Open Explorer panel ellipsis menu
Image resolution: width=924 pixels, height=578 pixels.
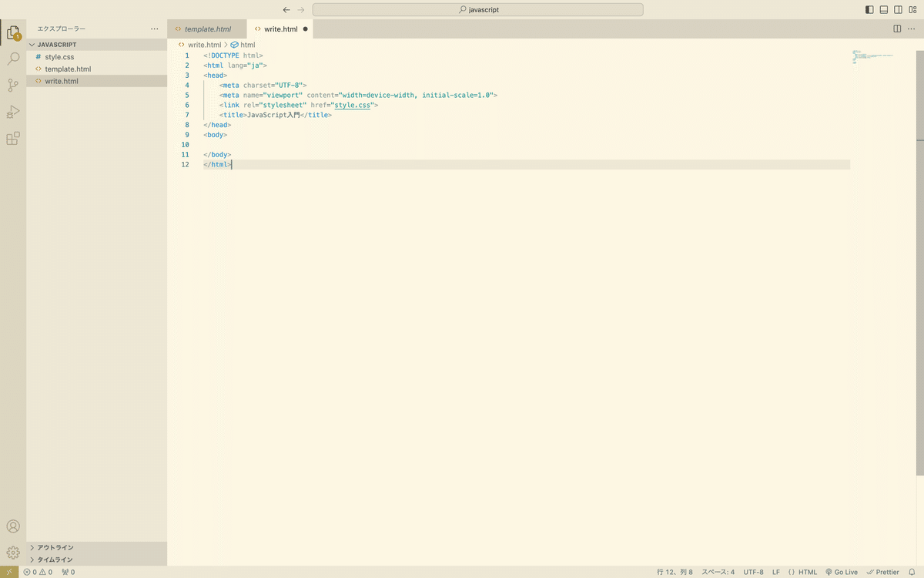coord(155,29)
